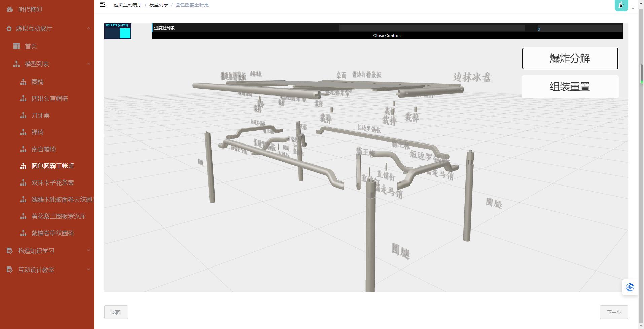Open the avatar dropdown arrow
Screen dimensions: 644x329
(633, 8)
